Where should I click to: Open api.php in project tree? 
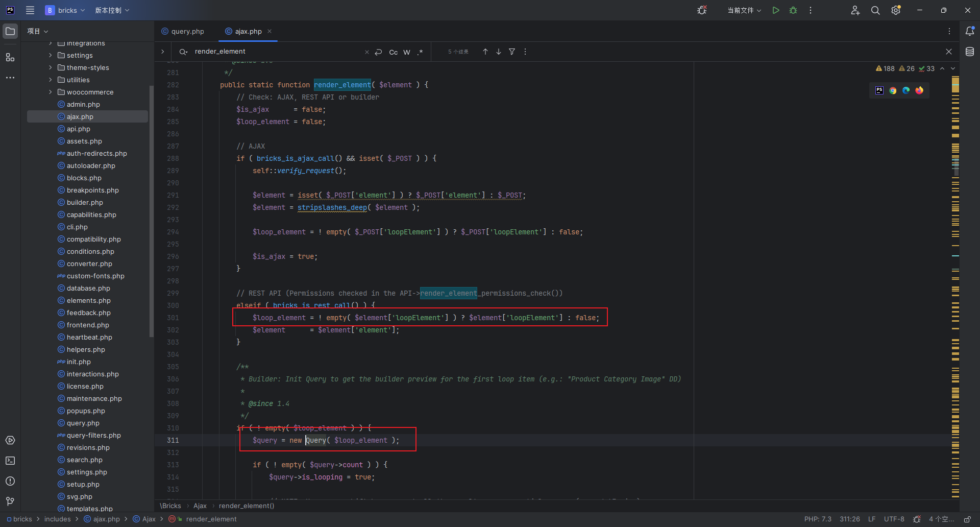79,129
